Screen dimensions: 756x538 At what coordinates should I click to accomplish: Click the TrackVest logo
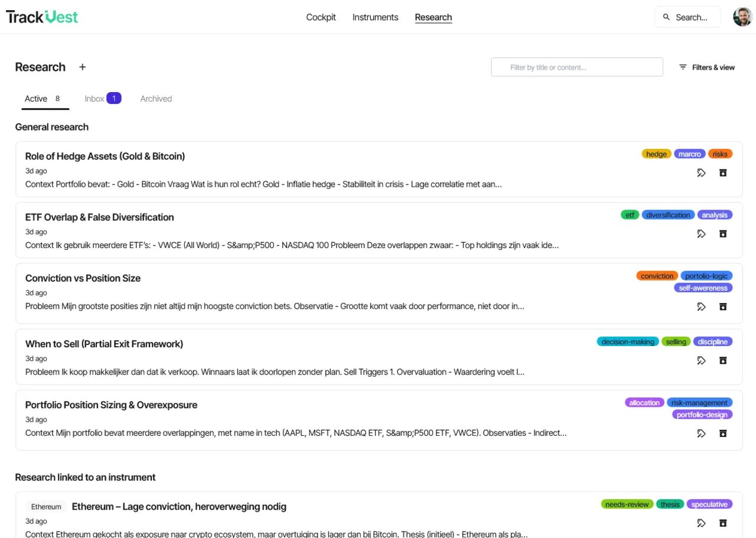(x=42, y=17)
